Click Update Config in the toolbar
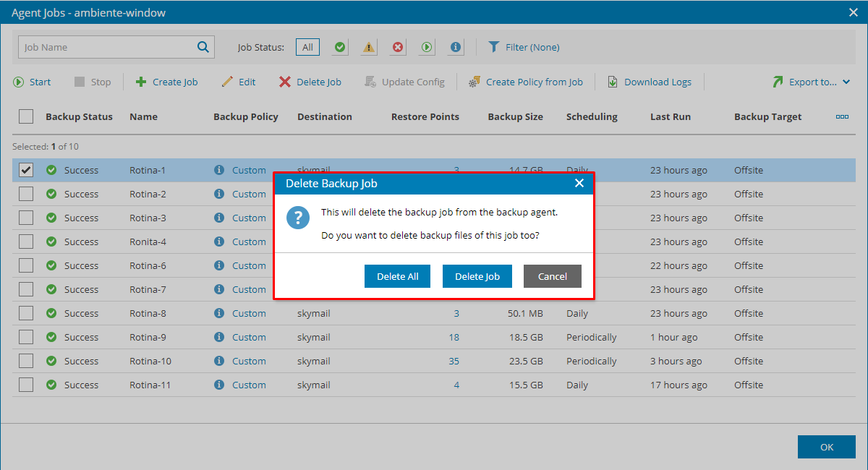 [404, 82]
